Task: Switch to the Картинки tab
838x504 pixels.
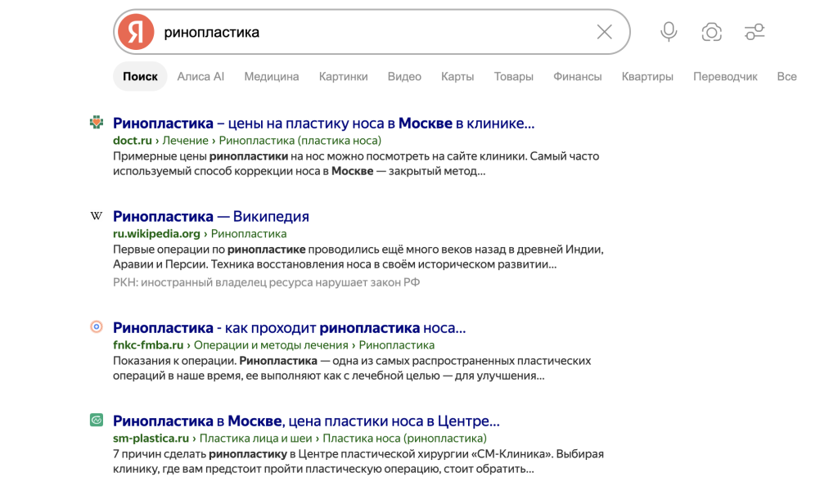Action: 343,76
